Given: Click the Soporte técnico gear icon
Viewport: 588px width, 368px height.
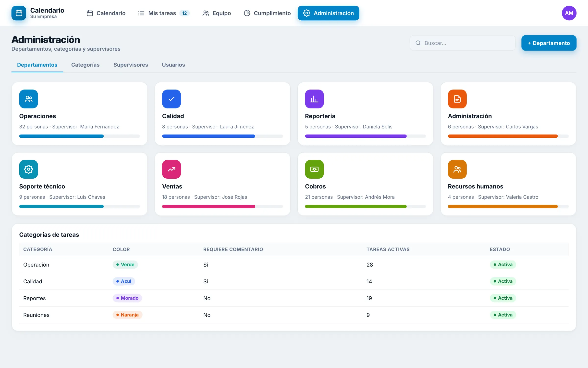Looking at the screenshot, I should click(29, 169).
